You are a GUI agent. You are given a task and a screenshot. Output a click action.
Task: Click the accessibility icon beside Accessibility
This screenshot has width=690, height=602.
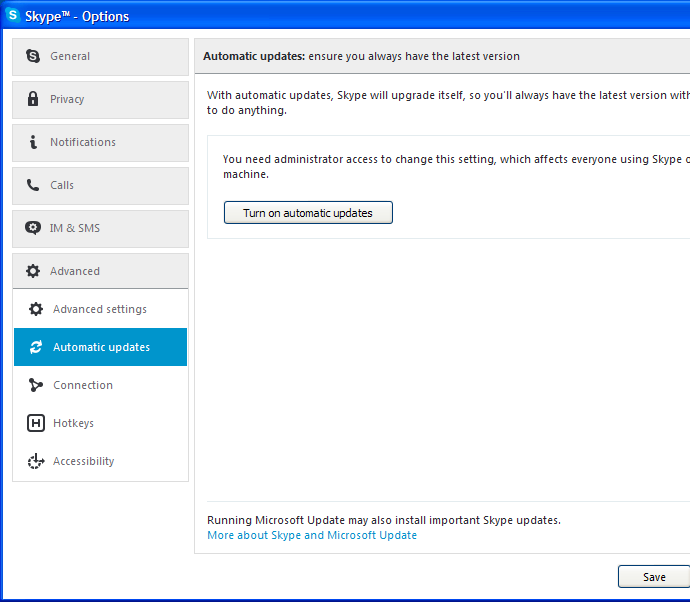tap(36, 461)
